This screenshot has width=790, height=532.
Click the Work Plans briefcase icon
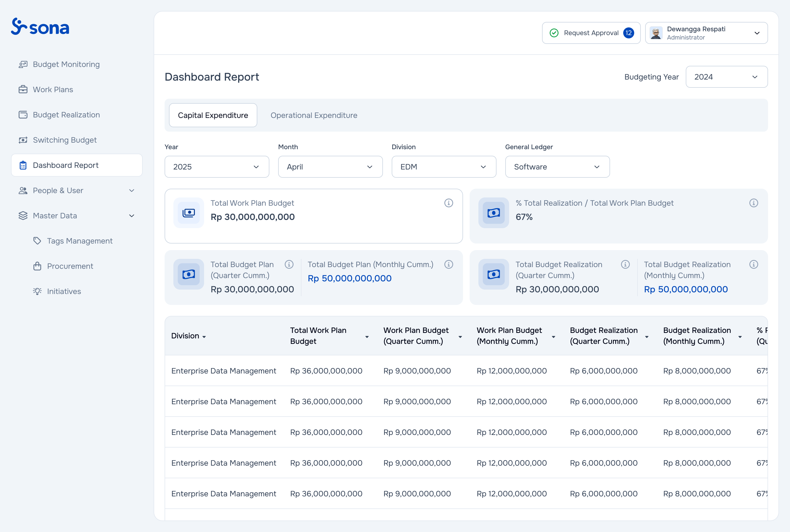[23, 90]
